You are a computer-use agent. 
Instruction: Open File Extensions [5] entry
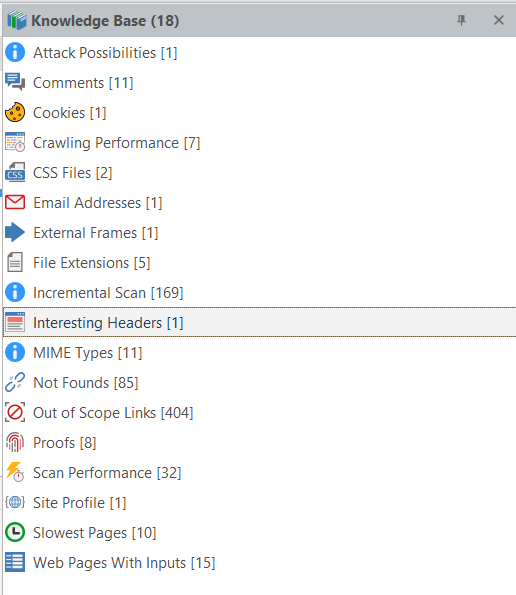(x=260, y=263)
